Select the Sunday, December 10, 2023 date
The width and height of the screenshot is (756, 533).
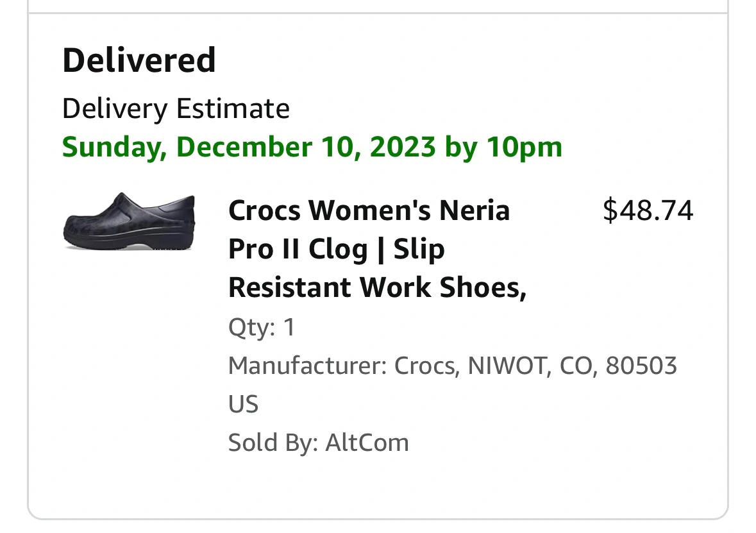[x=249, y=147]
